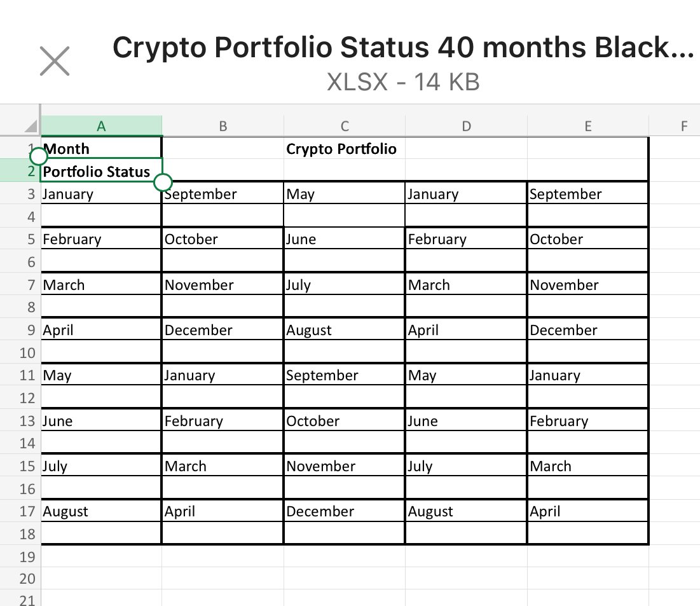This screenshot has width=700, height=606.
Task: Select the column A header
Action: 101,126
